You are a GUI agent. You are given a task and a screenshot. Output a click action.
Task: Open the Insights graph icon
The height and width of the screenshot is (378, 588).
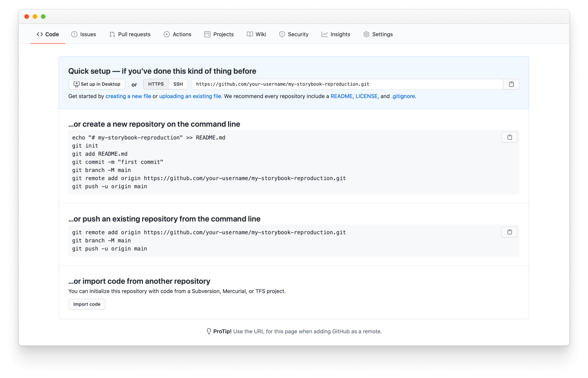pyautogui.click(x=324, y=34)
